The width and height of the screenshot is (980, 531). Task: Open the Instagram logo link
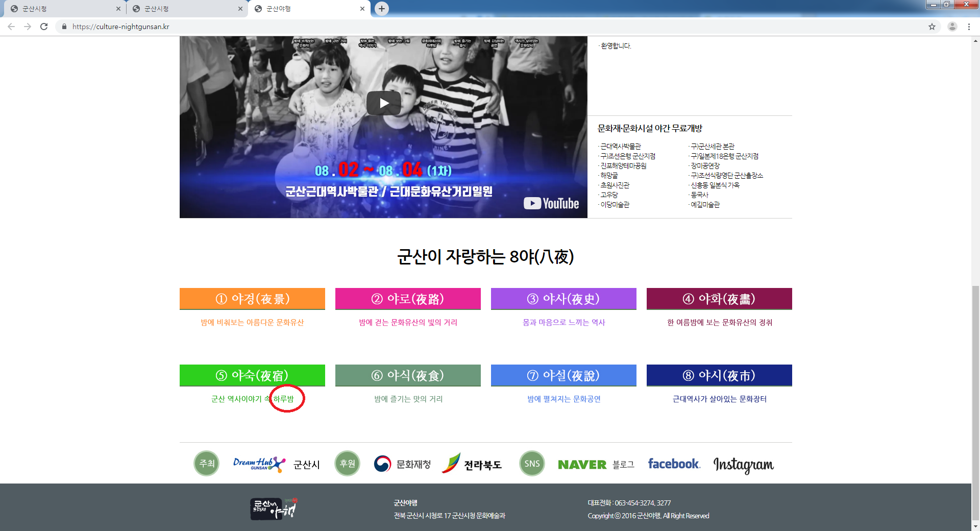point(743,465)
